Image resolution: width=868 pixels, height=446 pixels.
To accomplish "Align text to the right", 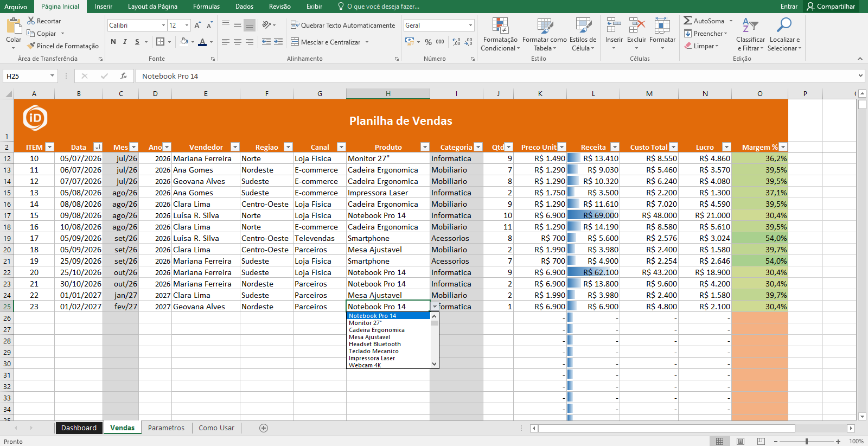I will [x=250, y=42].
